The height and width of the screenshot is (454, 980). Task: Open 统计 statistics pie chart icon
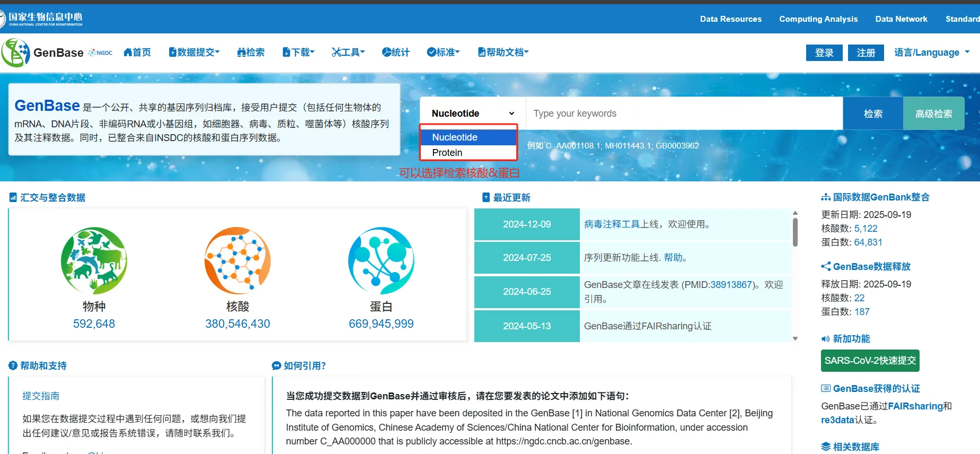click(386, 52)
